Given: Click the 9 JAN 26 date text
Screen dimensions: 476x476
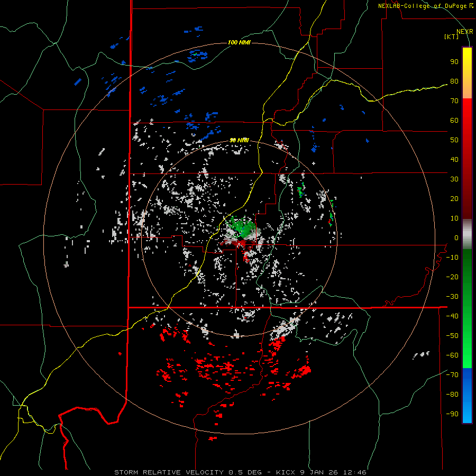Looking at the screenshot, I should coord(320,472).
